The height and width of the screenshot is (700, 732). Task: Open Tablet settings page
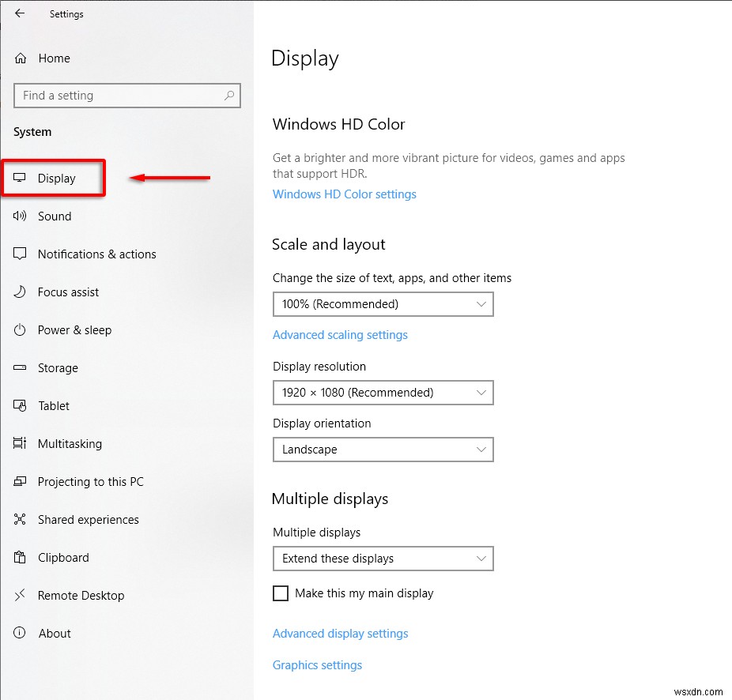[x=54, y=406]
